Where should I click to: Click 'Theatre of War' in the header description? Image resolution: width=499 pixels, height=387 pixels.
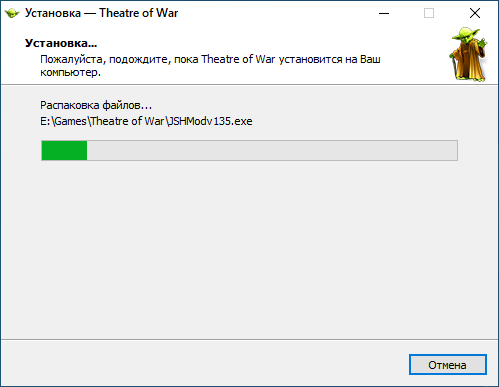238,59
